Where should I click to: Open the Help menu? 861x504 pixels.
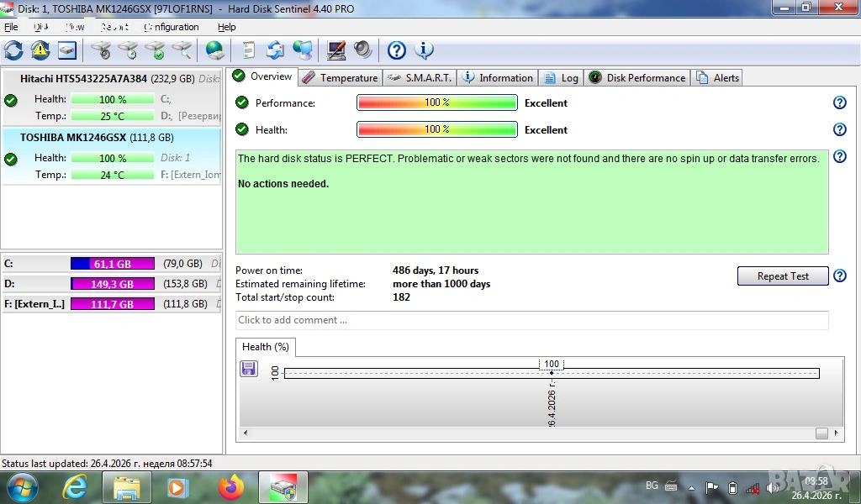coord(226,27)
